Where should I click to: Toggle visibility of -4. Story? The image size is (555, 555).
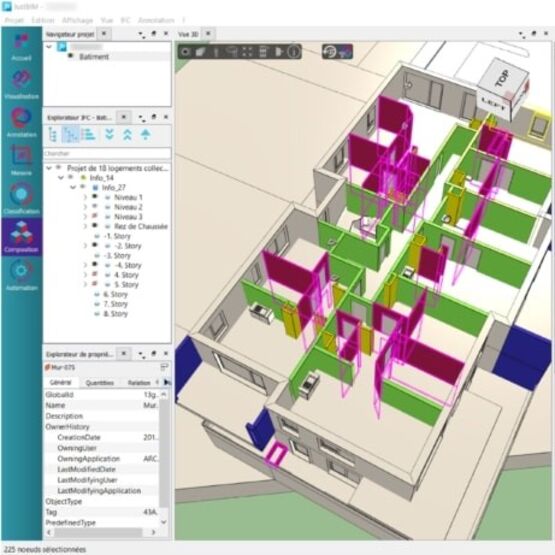click(x=95, y=264)
